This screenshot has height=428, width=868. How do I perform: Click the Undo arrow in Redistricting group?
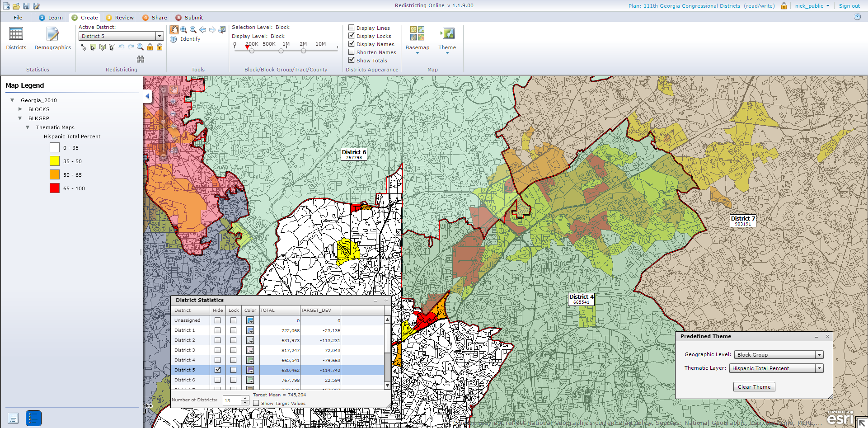[x=121, y=47]
